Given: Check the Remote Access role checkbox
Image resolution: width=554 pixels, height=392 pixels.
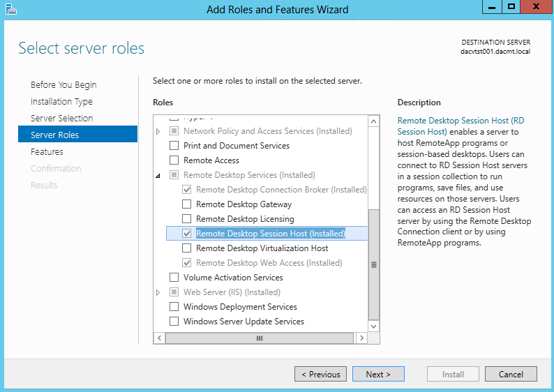Looking at the screenshot, I should coord(174,160).
